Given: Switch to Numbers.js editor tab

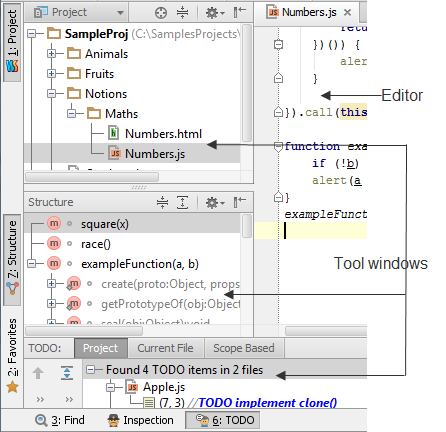Looking at the screenshot, I should 309,12.
